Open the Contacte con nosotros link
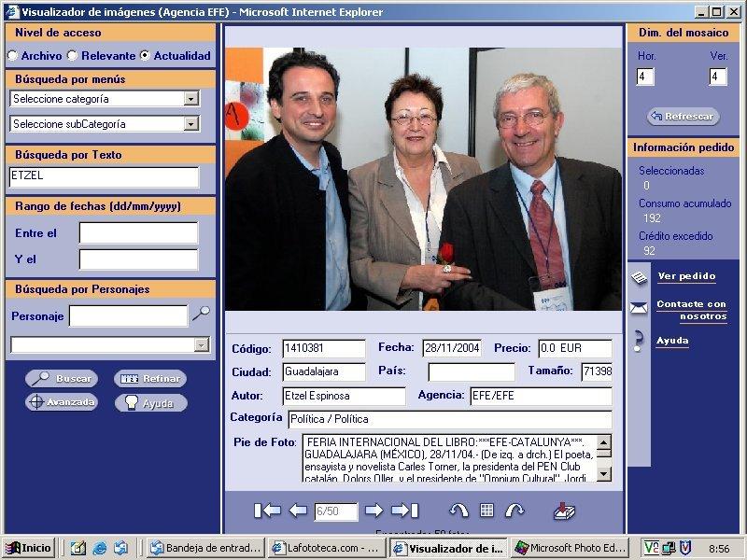This screenshot has width=747, height=560. [692, 310]
